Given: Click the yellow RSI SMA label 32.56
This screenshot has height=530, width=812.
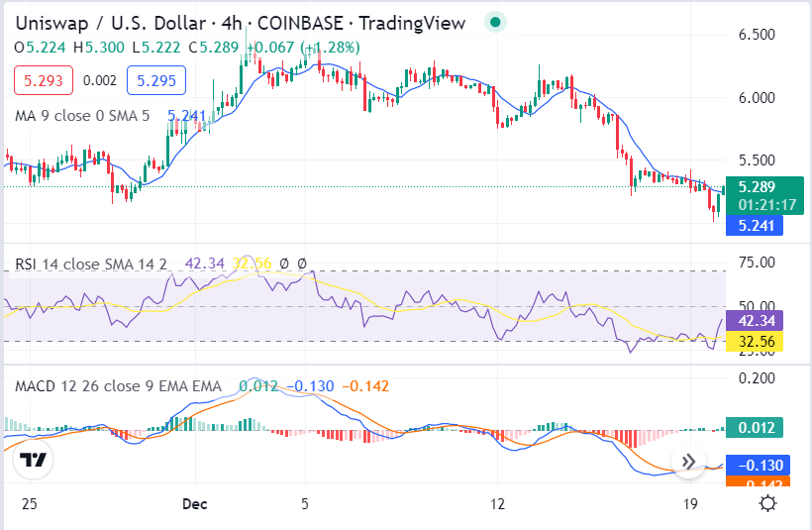Looking at the screenshot, I should (x=755, y=342).
